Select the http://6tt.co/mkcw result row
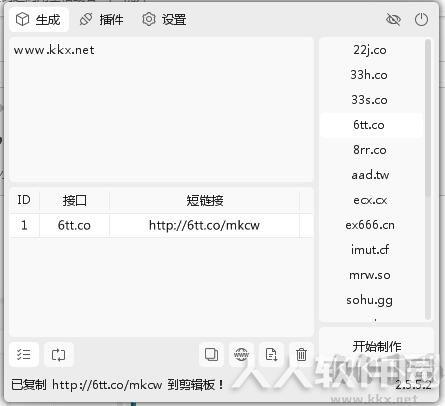This screenshot has width=445, height=406. coord(161,225)
